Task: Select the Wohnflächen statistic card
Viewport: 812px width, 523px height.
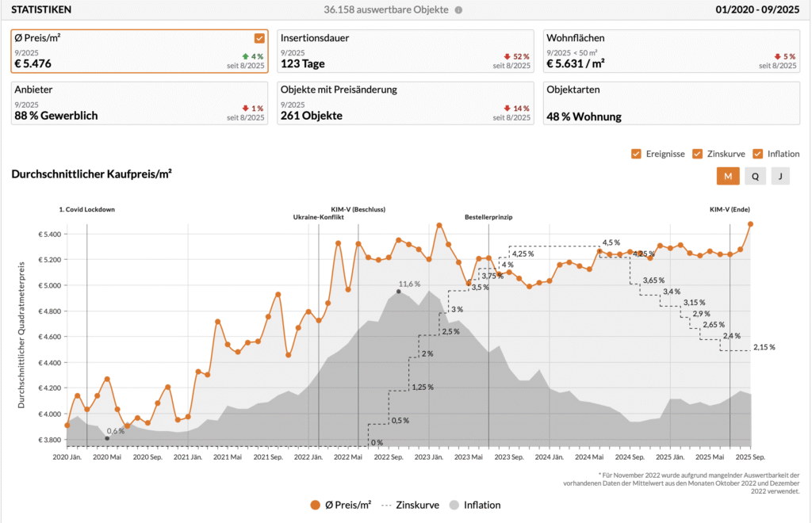Action: click(x=671, y=52)
